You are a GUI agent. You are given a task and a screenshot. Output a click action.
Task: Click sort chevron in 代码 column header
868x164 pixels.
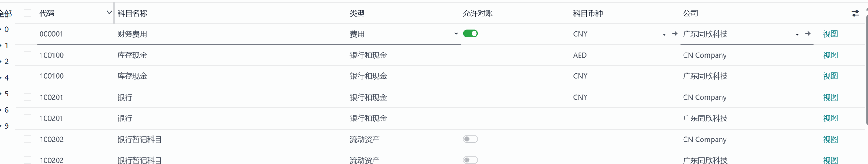(x=109, y=13)
